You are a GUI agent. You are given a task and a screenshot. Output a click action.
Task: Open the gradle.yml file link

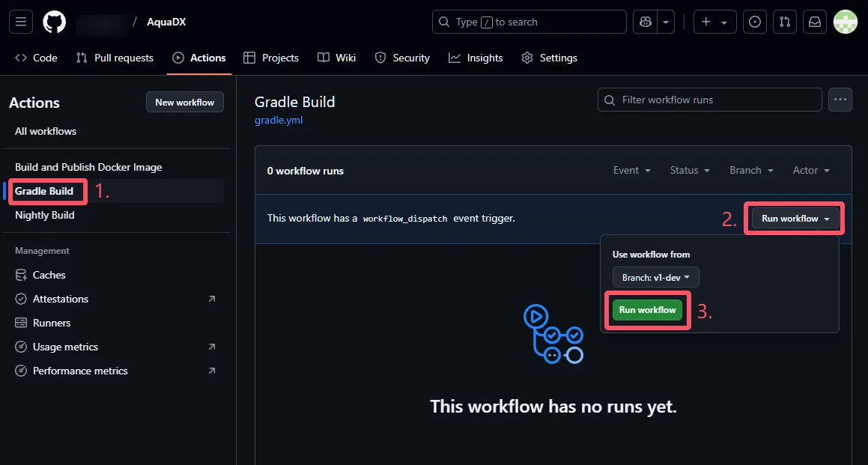click(x=279, y=120)
